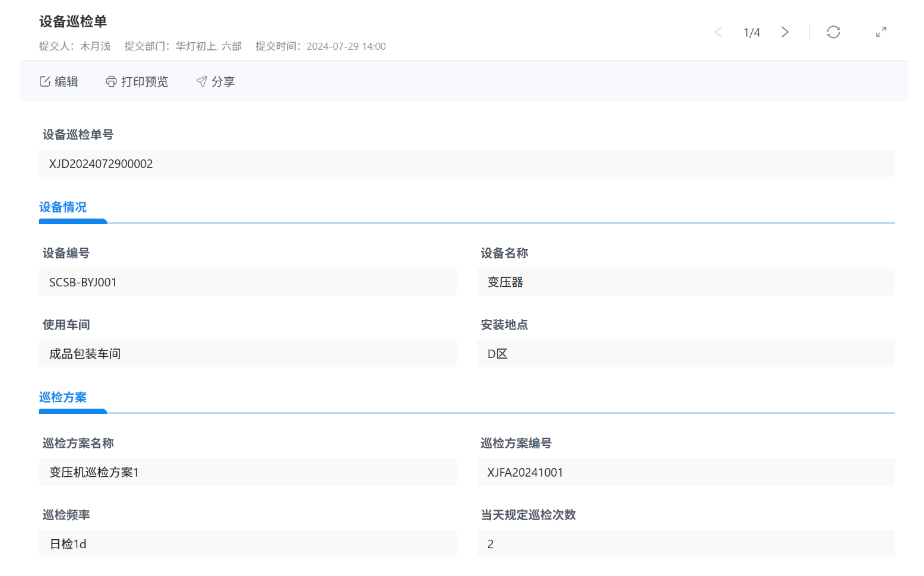Open the 巡检方案 section tab
The height and width of the screenshot is (576, 924).
(x=63, y=397)
